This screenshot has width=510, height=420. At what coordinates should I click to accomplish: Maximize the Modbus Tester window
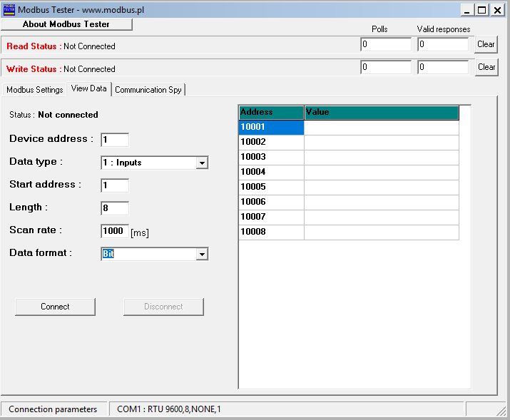(481, 10)
